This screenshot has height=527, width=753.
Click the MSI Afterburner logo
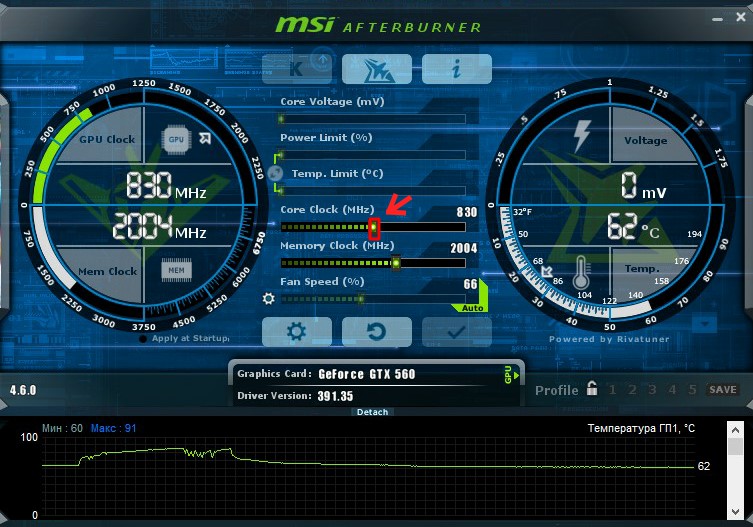click(x=378, y=25)
